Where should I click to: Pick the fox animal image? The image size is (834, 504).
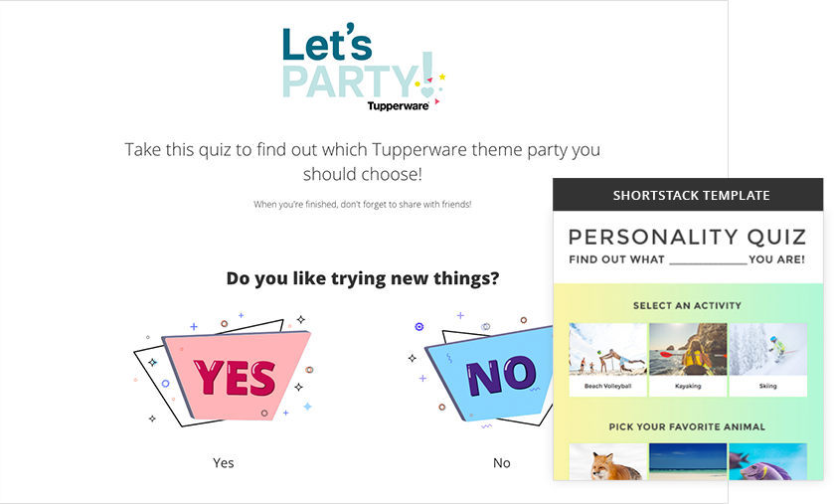[605, 461]
